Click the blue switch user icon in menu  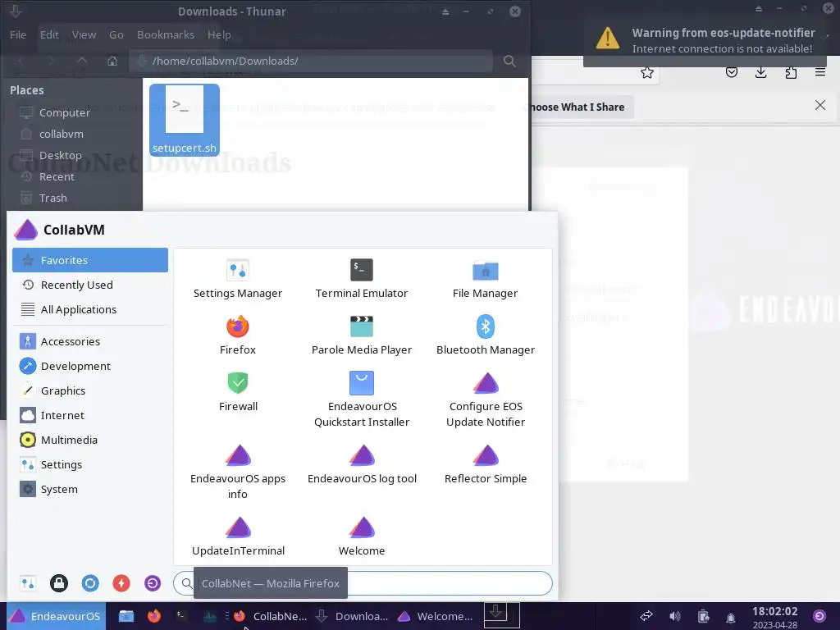click(x=90, y=583)
